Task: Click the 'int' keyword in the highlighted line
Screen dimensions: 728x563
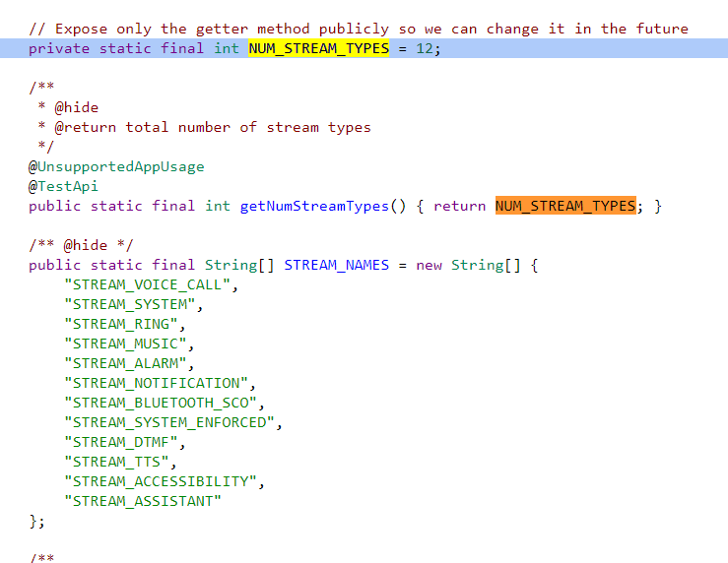Action: click(x=227, y=48)
